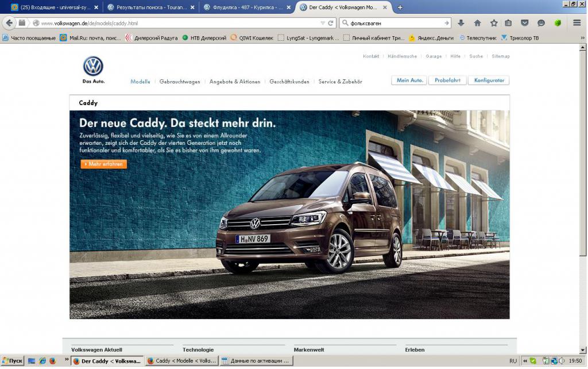This screenshot has width=588, height=369.
Task: Open the Телеспутник bookmark
Action: click(x=478, y=38)
